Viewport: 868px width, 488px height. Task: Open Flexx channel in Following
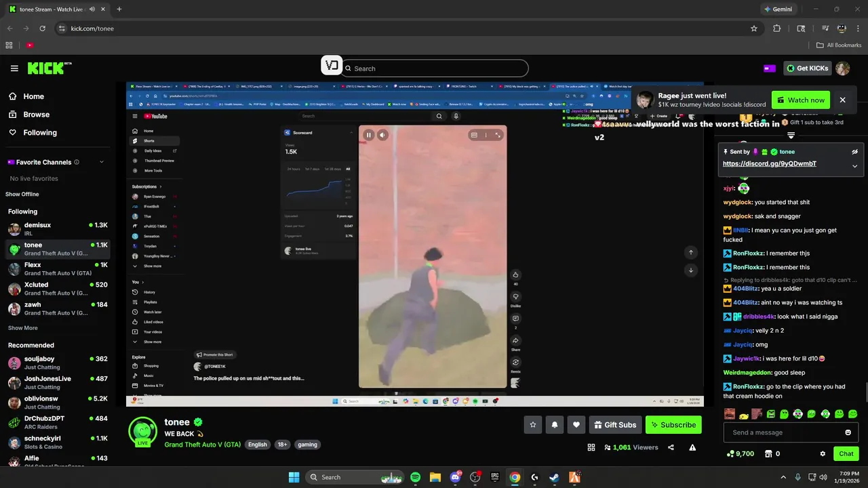click(58, 268)
